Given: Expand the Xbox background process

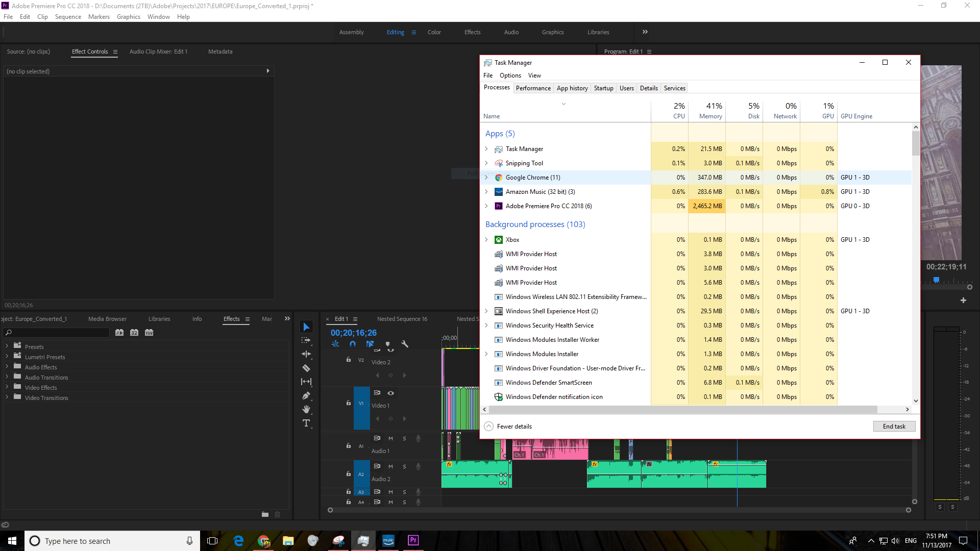Looking at the screenshot, I should [486, 240].
